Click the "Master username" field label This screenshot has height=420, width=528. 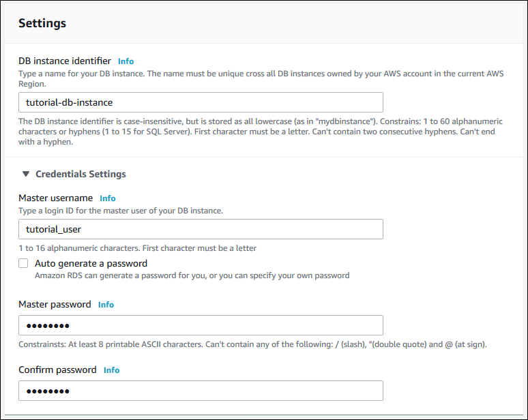tap(55, 198)
